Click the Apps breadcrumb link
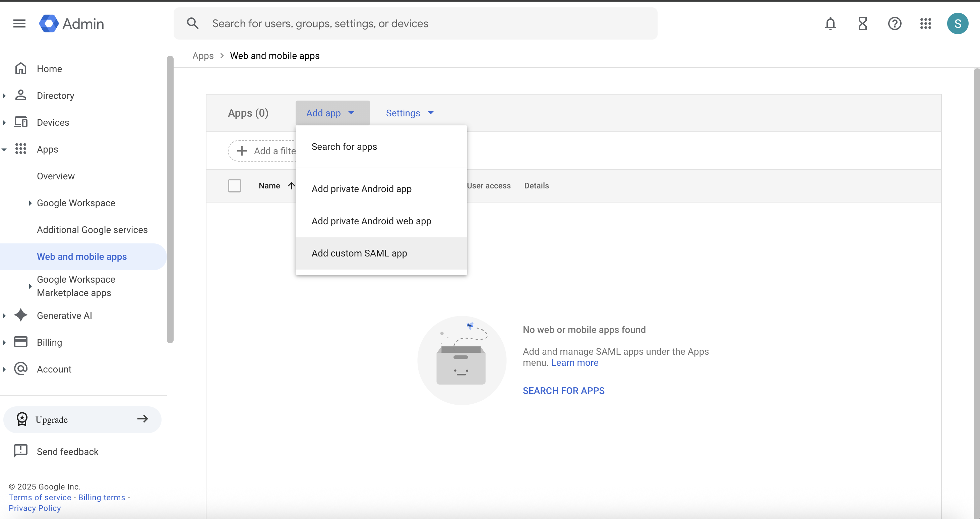980x519 pixels. click(x=203, y=56)
